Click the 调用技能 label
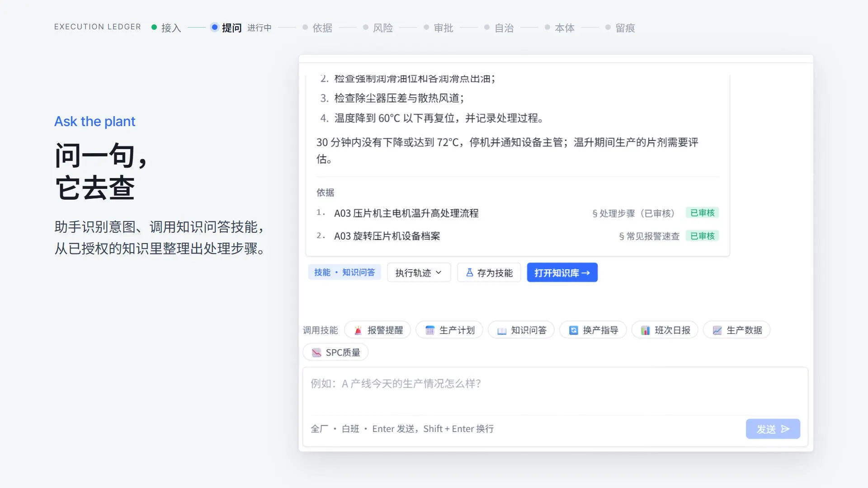The image size is (868, 488). (320, 330)
